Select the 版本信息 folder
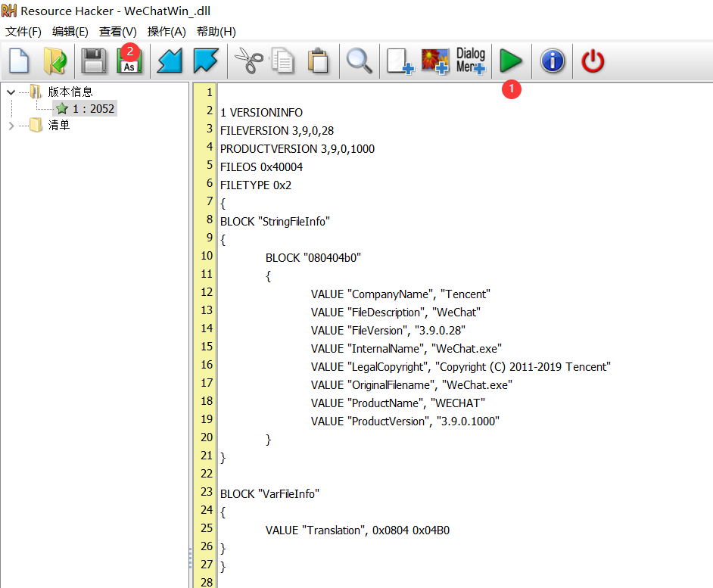This screenshot has width=713, height=588. coord(70,92)
